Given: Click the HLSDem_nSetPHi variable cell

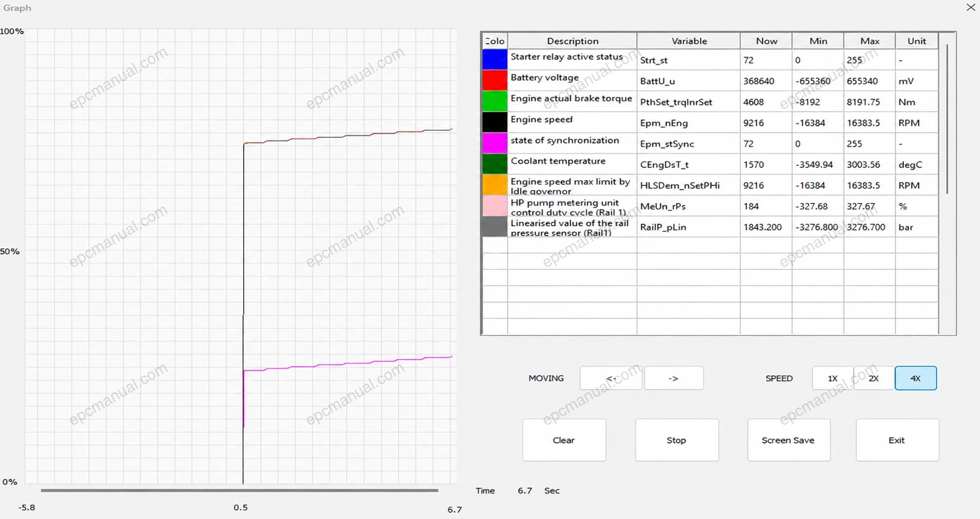Looking at the screenshot, I should (x=689, y=184).
